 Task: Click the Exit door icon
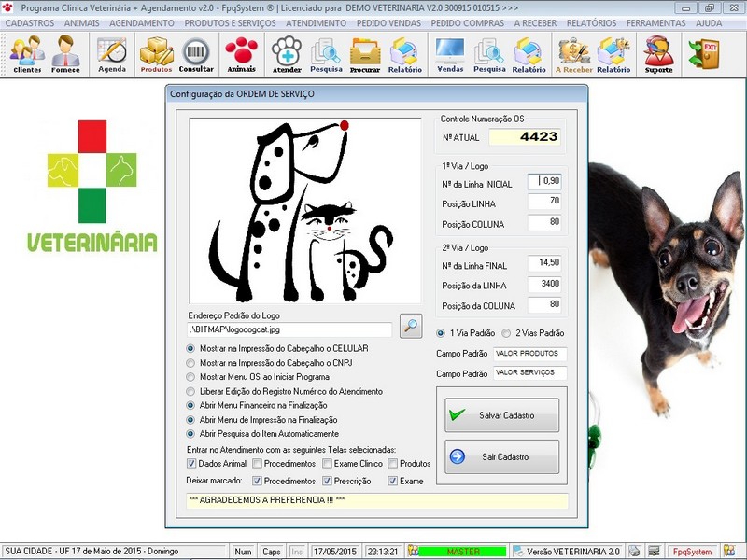(x=704, y=53)
